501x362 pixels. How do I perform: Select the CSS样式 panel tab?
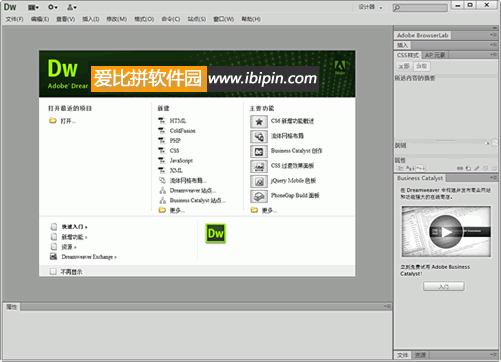(408, 55)
